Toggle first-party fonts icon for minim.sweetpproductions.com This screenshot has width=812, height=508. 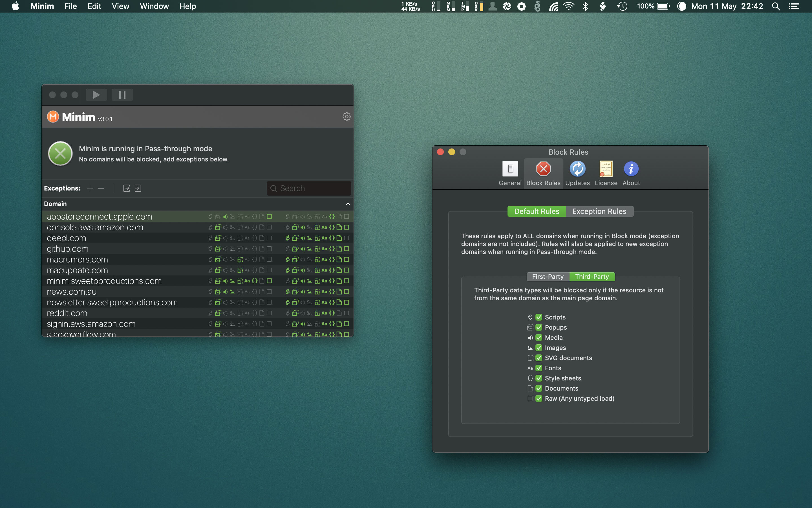247,281
